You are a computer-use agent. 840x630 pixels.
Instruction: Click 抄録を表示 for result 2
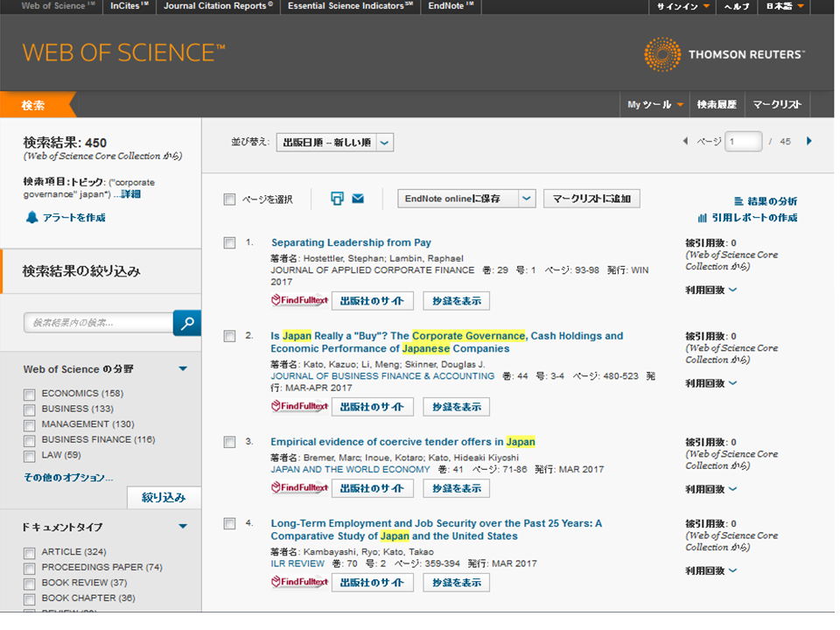tap(457, 407)
